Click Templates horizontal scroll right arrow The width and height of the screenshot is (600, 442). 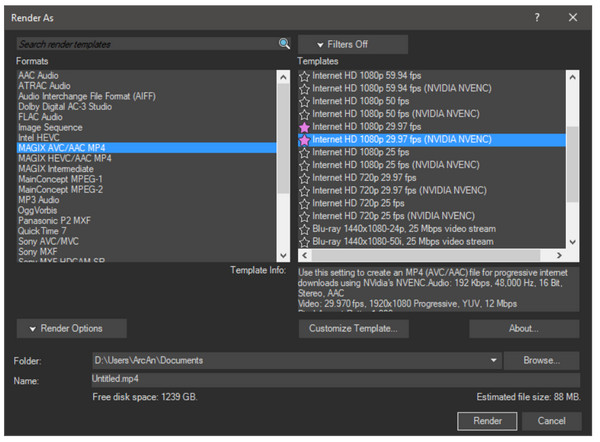[x=559, y=255]
